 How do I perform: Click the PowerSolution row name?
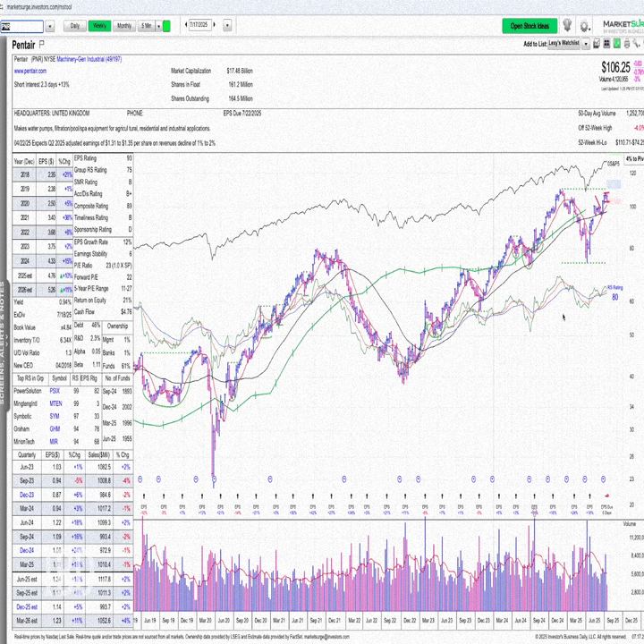[28, 391]
